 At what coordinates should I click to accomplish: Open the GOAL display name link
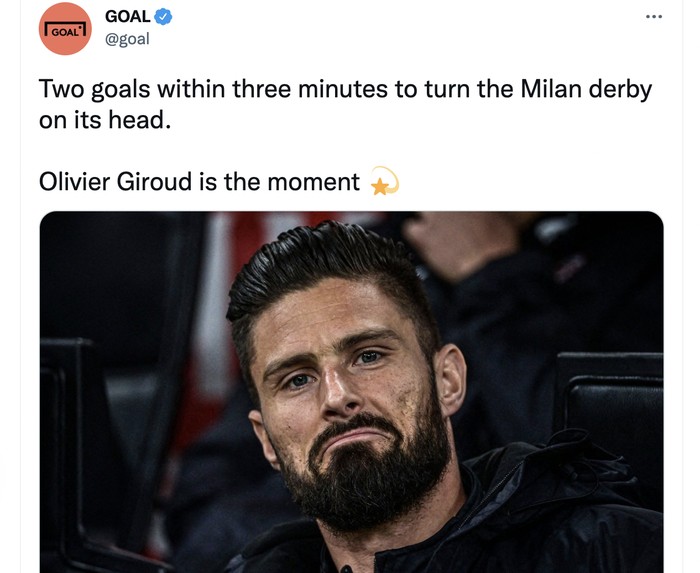tap(127, 16)
